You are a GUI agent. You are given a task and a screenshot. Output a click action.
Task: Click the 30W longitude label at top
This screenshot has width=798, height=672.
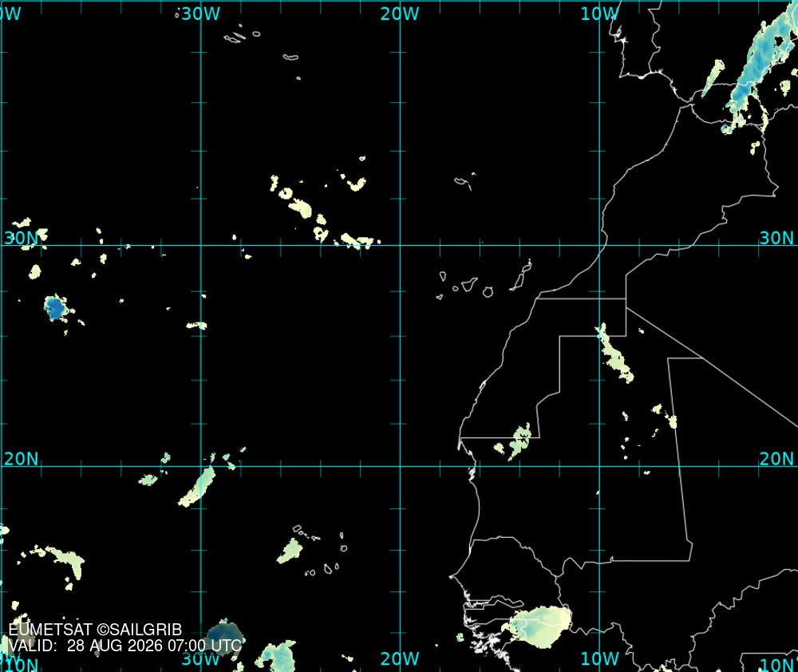pos(200,14)
